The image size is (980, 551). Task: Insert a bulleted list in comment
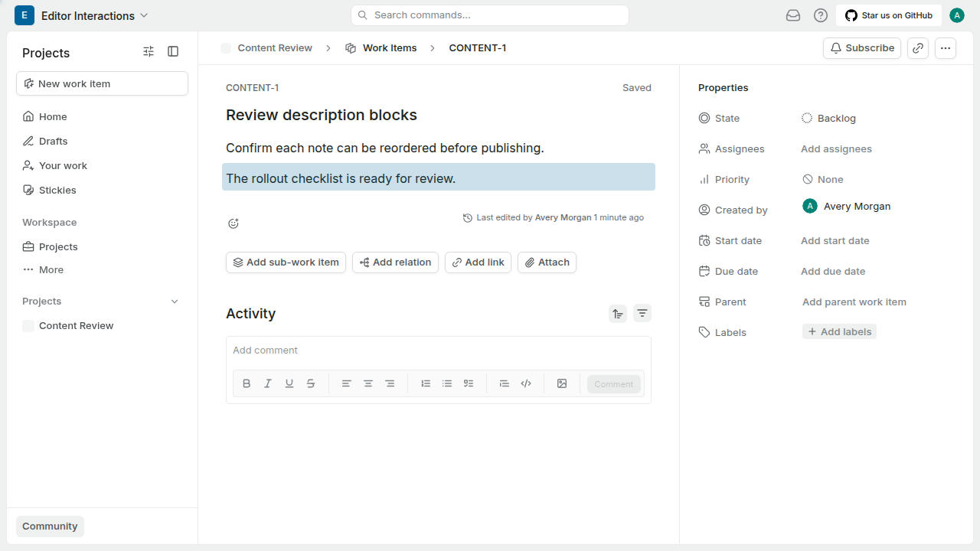point(447,383)
